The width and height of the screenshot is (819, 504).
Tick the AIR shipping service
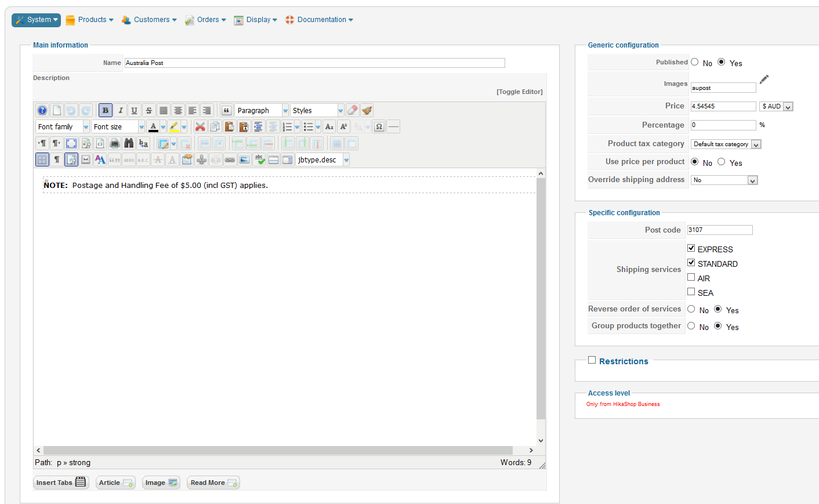coord(691,277)
